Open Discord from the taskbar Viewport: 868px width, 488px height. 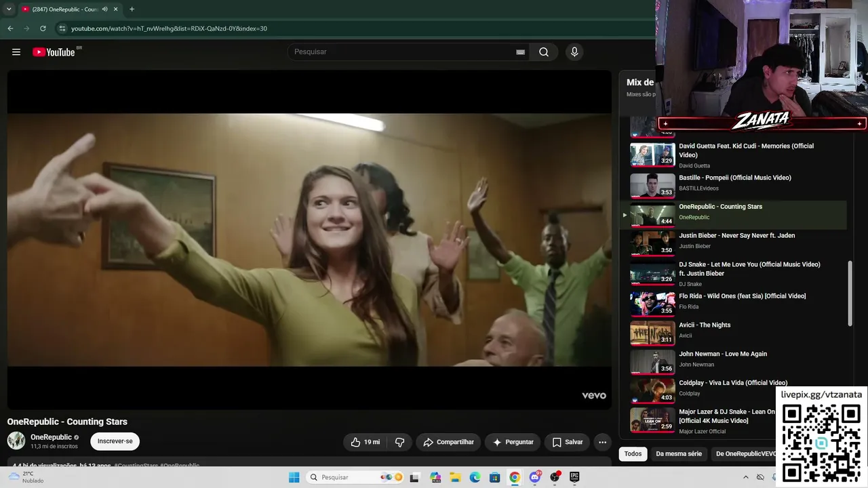click(535, 477)
